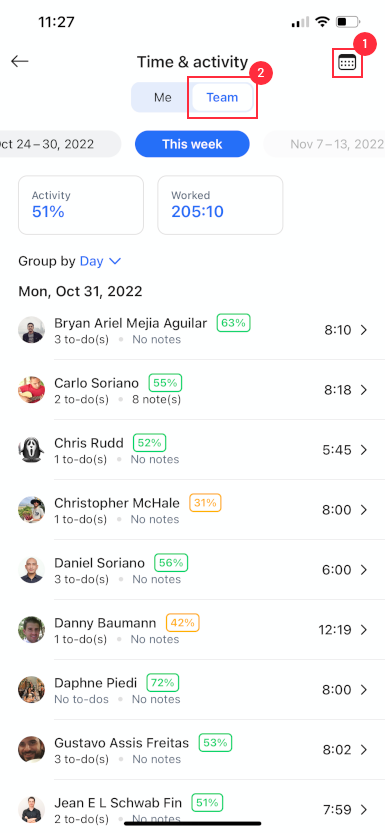The width and height of the screenshot is (385, 833).
Task: Open Daniel Soriano's time entry
Action: 192,570
